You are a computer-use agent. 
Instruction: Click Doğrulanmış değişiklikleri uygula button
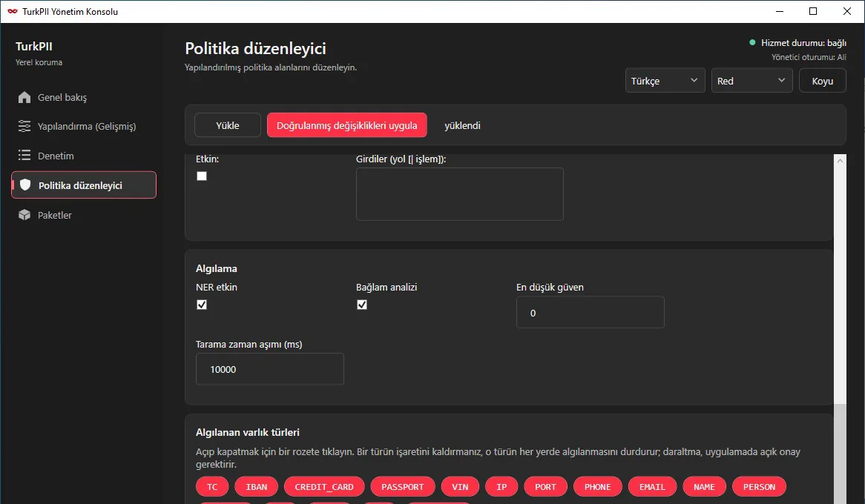(347, 125)
